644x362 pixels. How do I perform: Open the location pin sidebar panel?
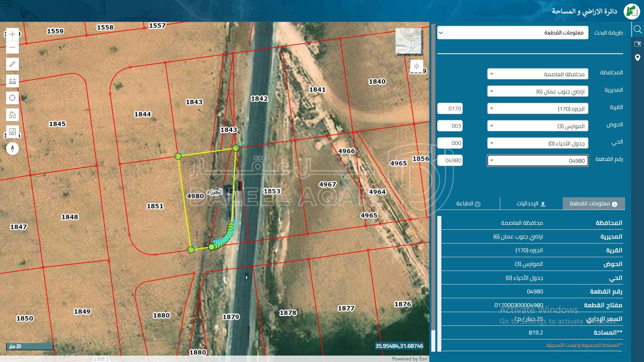[x=638, y=58]
